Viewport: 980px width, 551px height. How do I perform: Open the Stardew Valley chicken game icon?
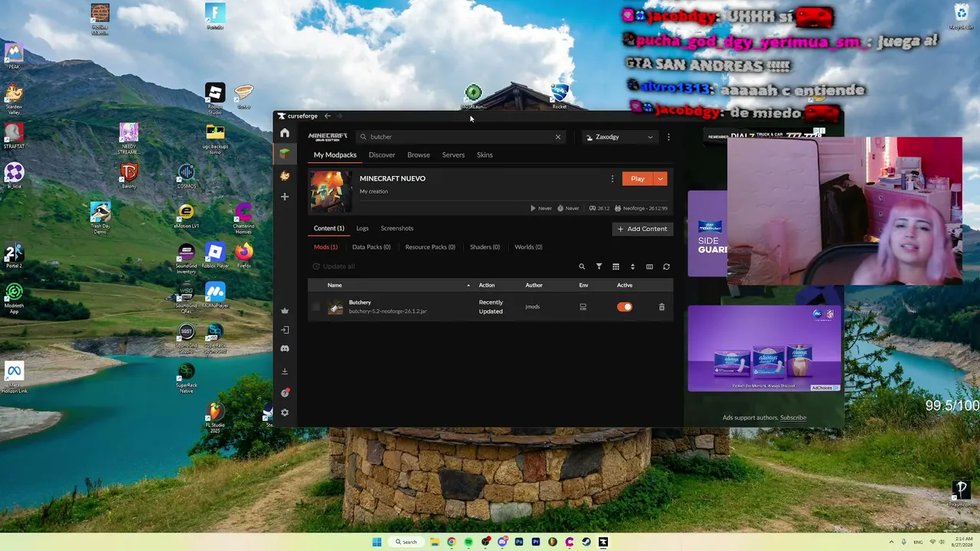[x=285, y=175]
